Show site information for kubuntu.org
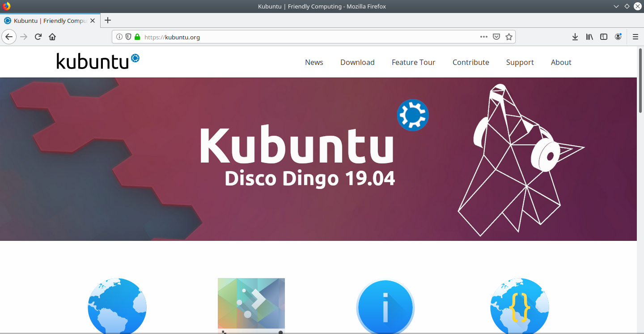This screenshot has width=644, height=334. (119, 37)
